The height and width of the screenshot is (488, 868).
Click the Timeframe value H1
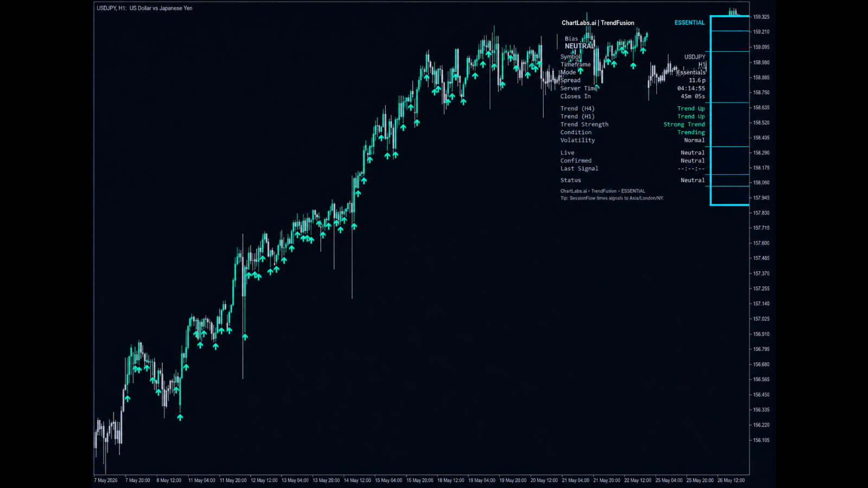[x=701, y=65]
